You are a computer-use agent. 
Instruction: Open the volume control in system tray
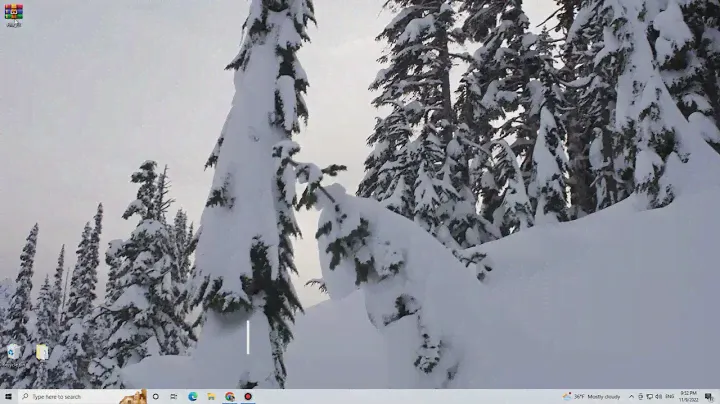coord(659,396)
